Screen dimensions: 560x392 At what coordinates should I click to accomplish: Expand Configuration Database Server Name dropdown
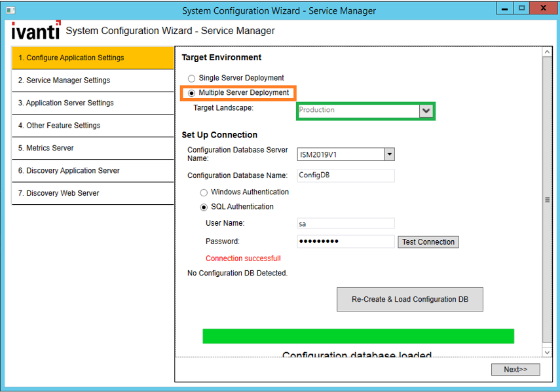coord(389,154)
